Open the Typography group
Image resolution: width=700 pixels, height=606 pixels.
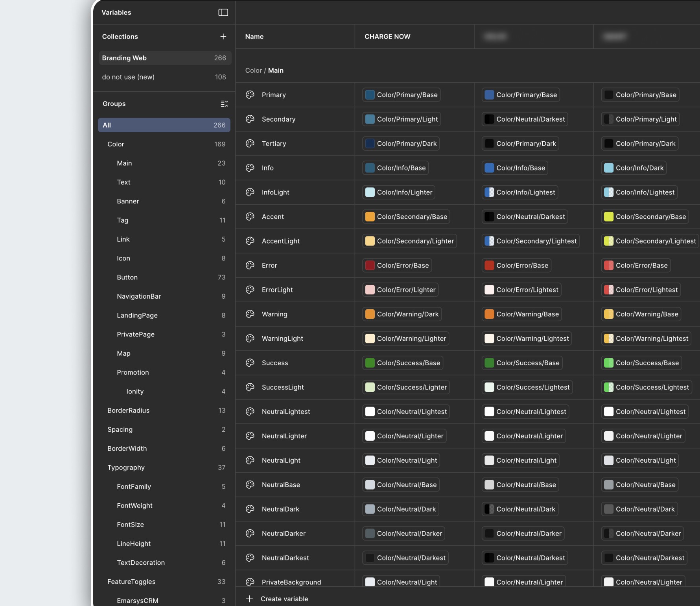coord(164,468)
